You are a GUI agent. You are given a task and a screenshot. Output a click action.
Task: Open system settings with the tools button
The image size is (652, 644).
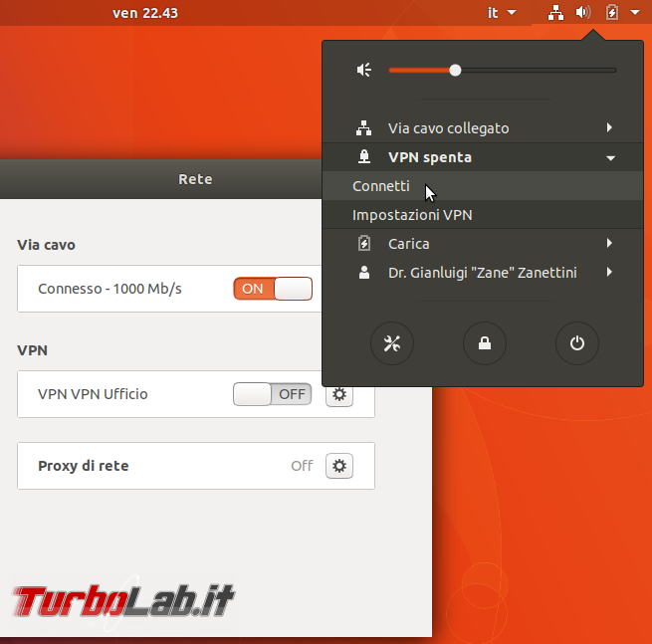tap(392, 343)
